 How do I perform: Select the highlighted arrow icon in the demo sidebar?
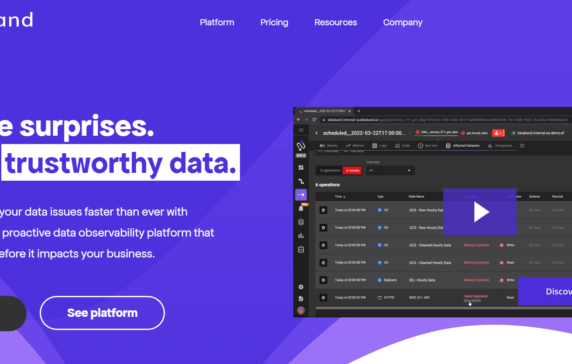(301, 195)
